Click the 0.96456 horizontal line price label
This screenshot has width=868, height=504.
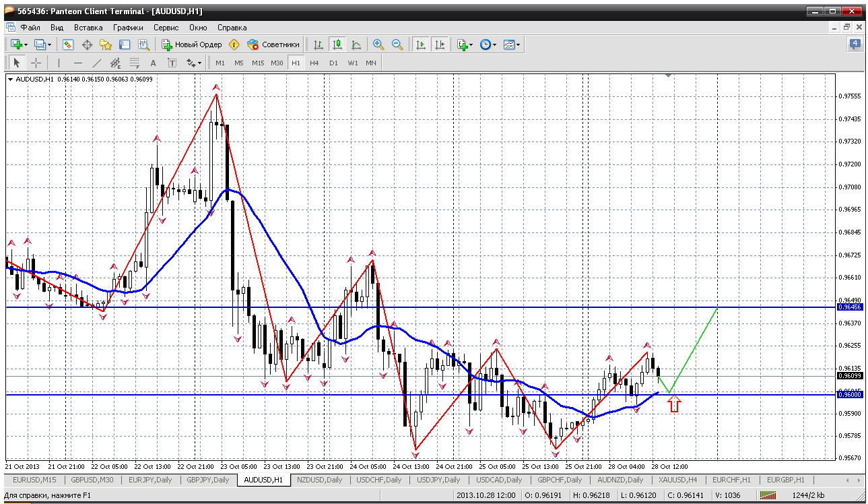(x=849, y=307)
